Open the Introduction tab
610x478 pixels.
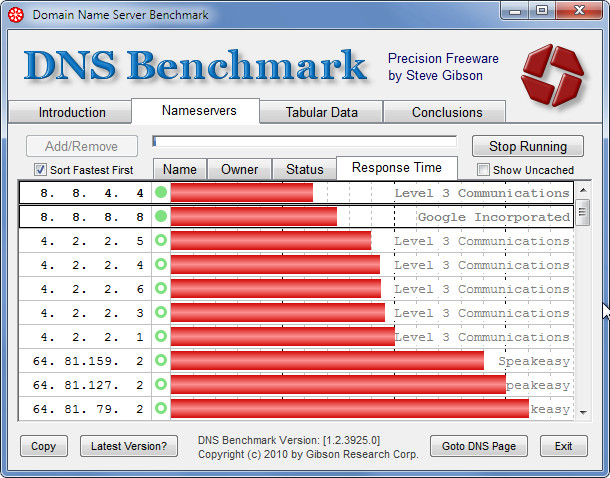click(x=70, y=112)
